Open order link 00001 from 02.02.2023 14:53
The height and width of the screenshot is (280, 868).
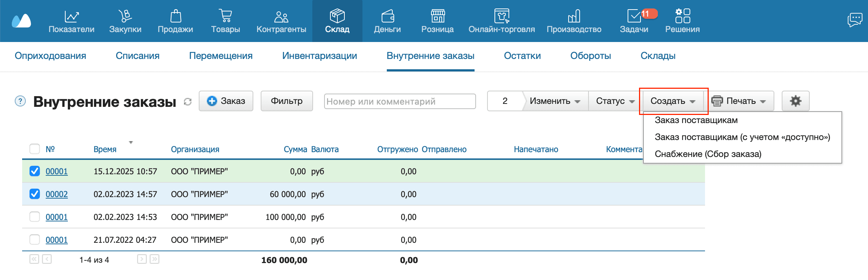click(x=57, y=217)
